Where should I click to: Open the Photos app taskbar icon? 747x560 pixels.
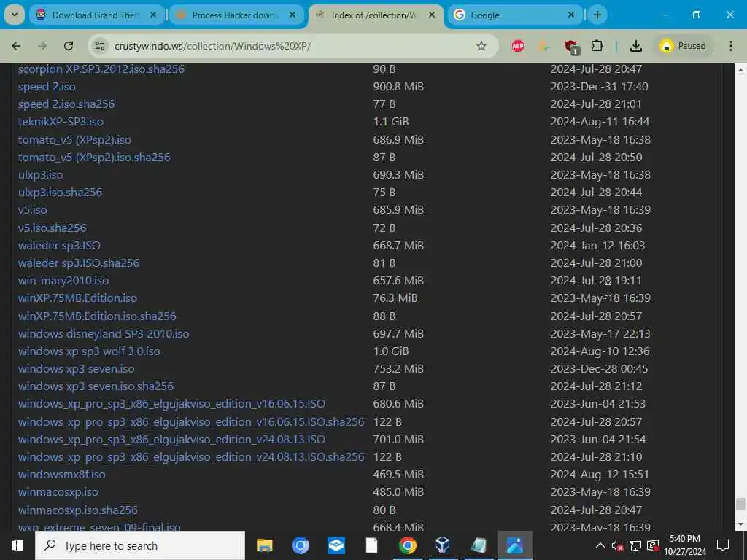click(x=515, y=545)
